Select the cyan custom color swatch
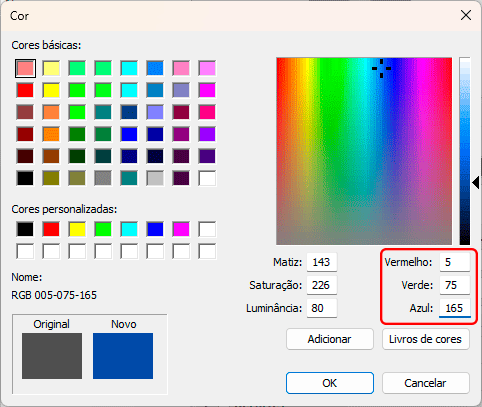The width and height of the screenshot is (482, 407). tap(129, 229)
